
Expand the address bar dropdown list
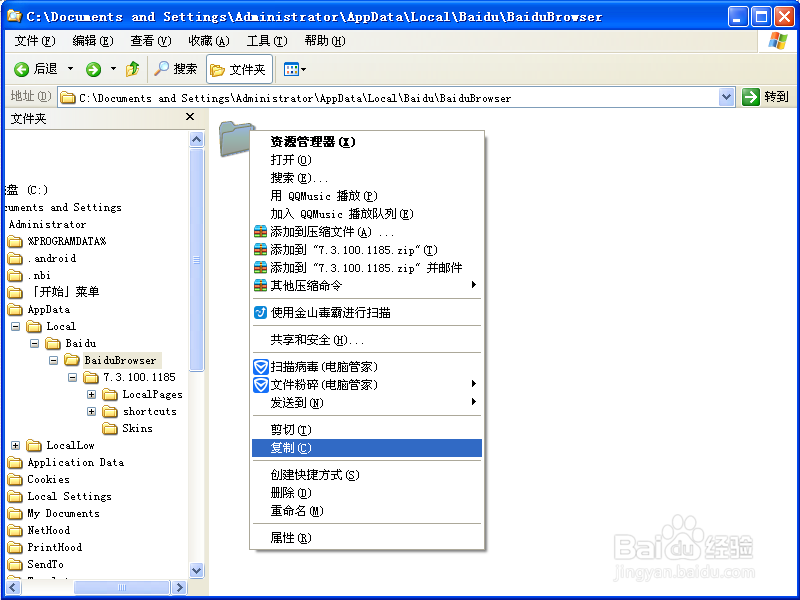click(727, 97)
